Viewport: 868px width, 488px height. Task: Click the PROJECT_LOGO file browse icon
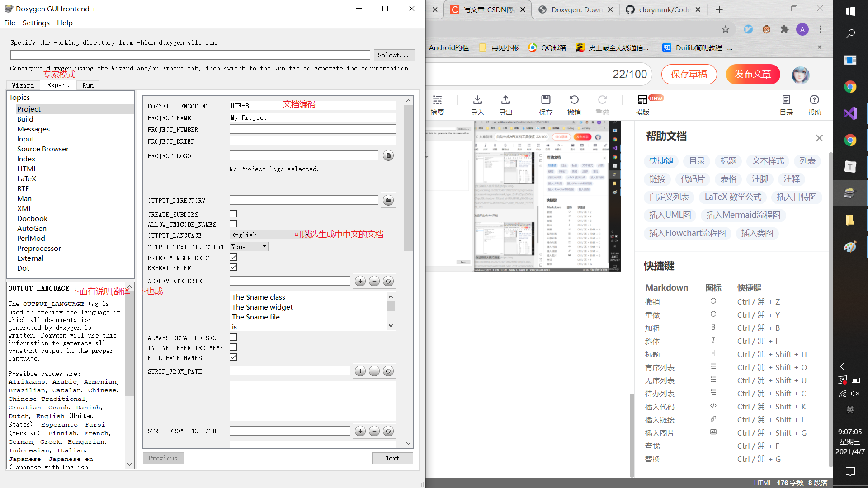388,155
